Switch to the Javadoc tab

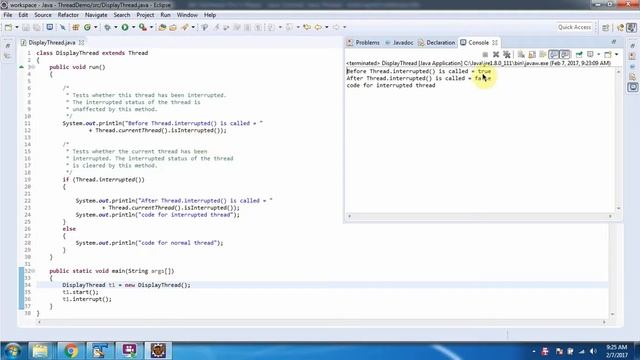click(399, 42)
